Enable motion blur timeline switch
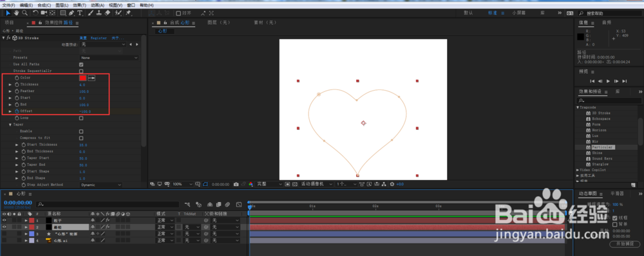This screenshot has width=644, height=256. (x=227, y=205)
